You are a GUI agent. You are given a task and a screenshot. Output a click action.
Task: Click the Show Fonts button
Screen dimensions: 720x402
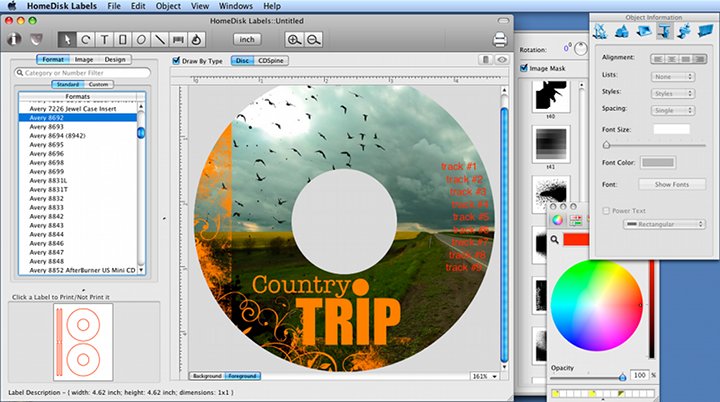pyautogui.click(x=671, y=184)
